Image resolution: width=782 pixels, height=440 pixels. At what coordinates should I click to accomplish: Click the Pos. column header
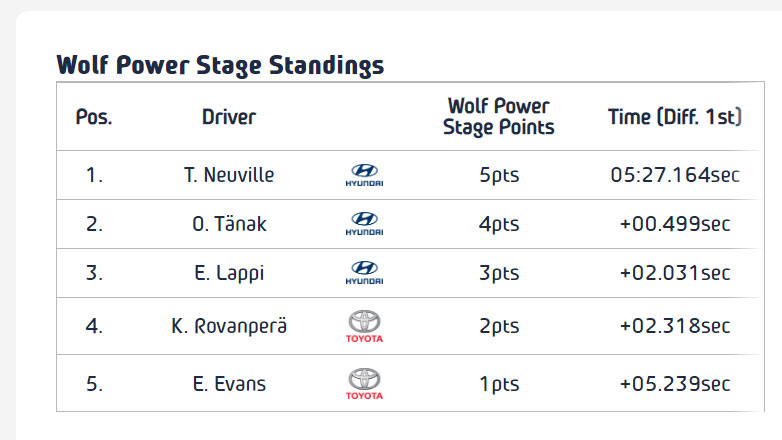(x=94, y=117)
